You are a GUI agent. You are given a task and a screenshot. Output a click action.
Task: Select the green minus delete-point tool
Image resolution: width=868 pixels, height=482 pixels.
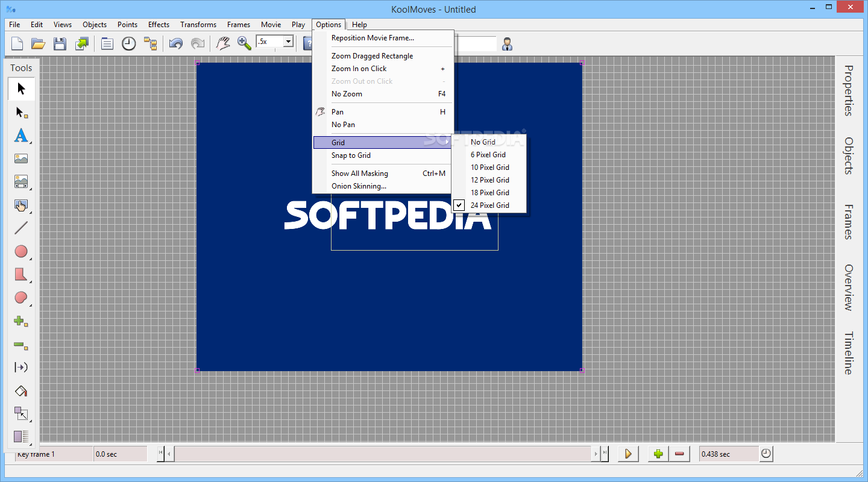tap(21, 345)
